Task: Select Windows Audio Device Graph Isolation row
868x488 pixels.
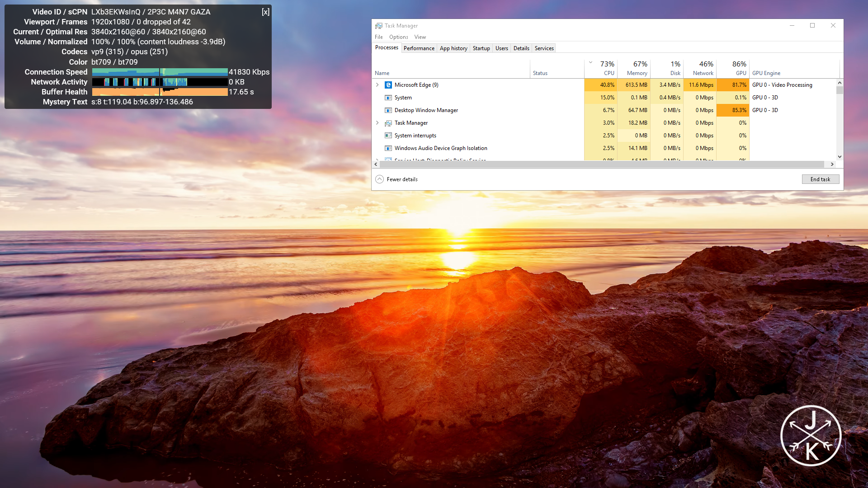Action: tap(441, 148)
